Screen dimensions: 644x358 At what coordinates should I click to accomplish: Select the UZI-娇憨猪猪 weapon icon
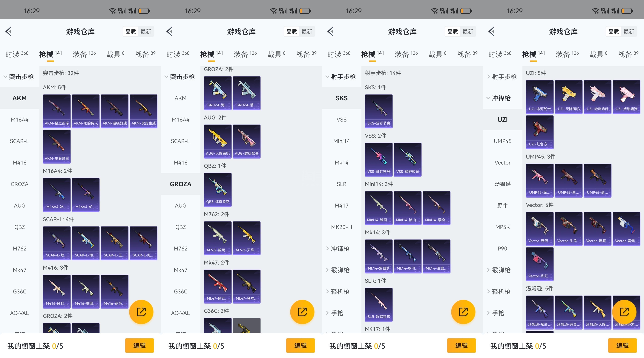[x=627, y=97]
